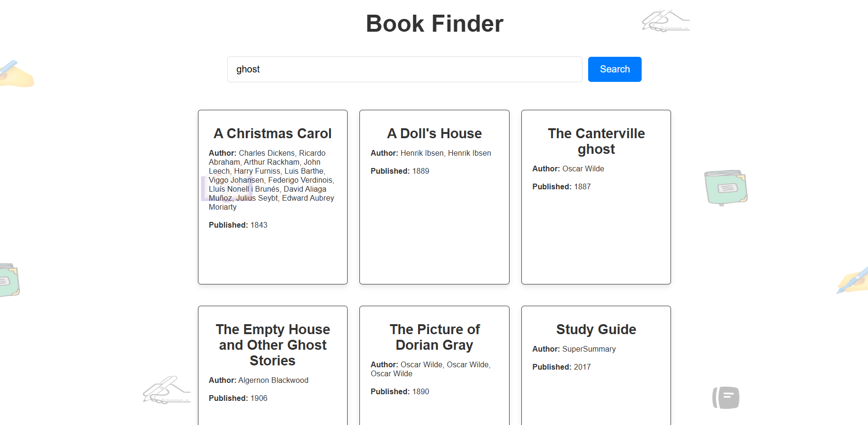868x425 pixels.
Task: Select The Canterville ghost card title
Action: pyautogui.click(x=596, y=141)
